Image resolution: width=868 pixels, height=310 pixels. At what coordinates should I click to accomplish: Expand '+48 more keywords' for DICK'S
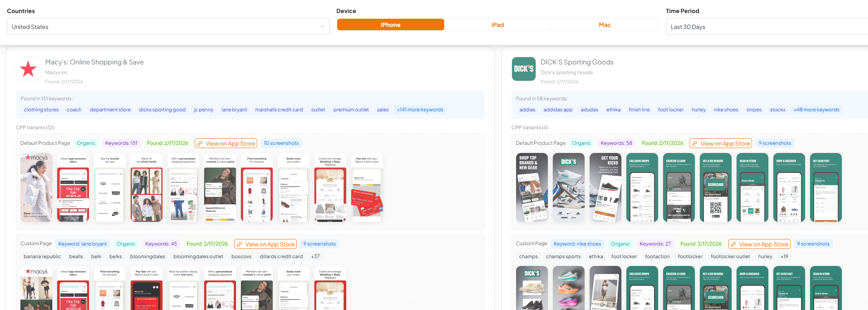coord(816,110)
